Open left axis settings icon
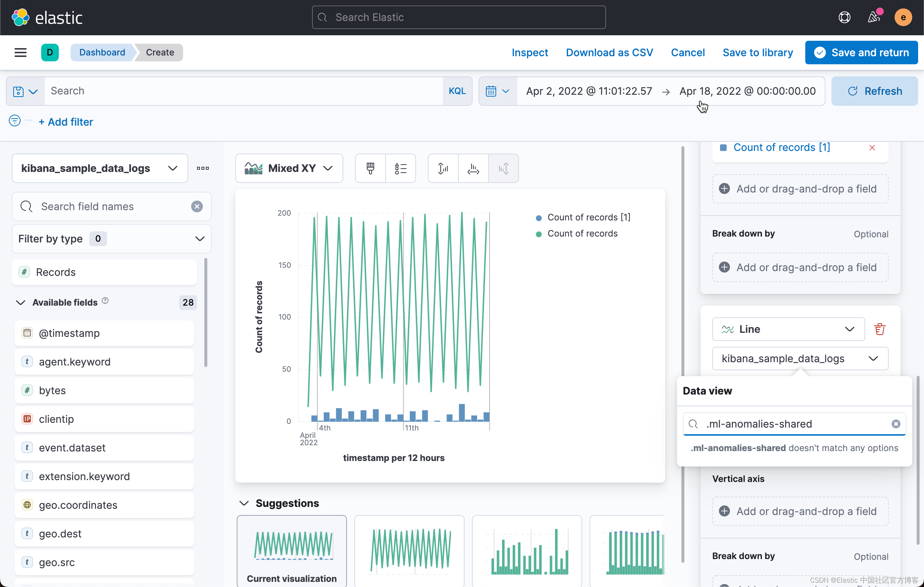This screenshot has height=587, width=924. point(443,168)
